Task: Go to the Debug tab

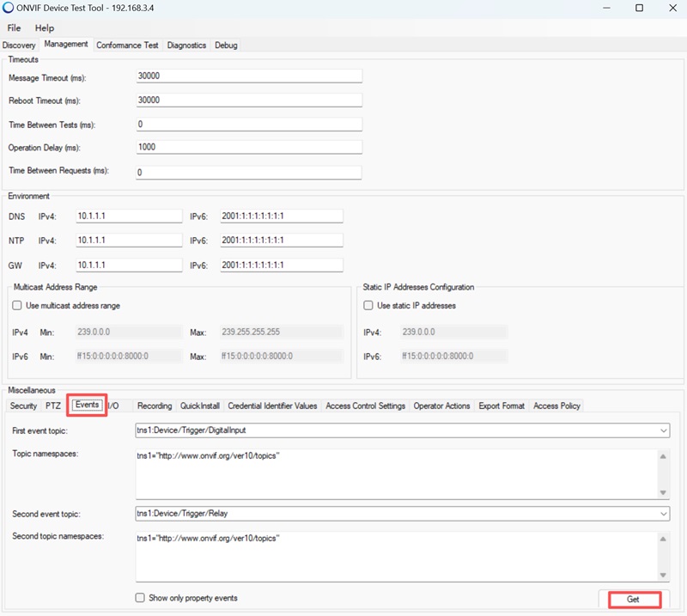Action: pos(226,45)
